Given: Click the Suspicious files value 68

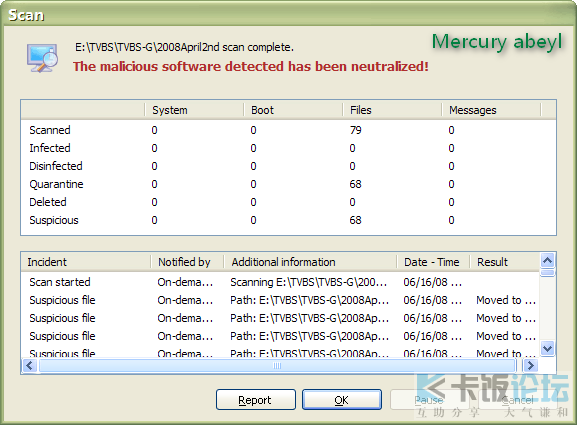Looking at the screenshot, I should tap(355, 220).
